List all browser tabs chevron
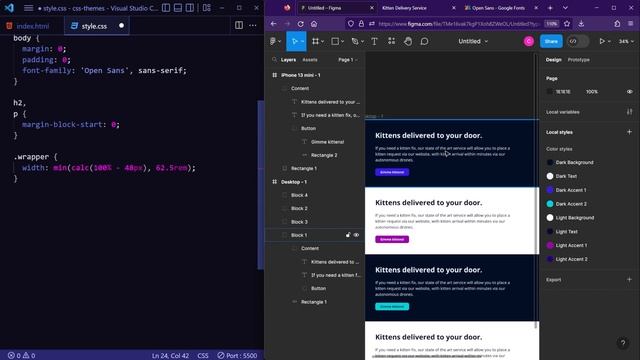Screen dimensions: 640x360 (x=565, y=8)
